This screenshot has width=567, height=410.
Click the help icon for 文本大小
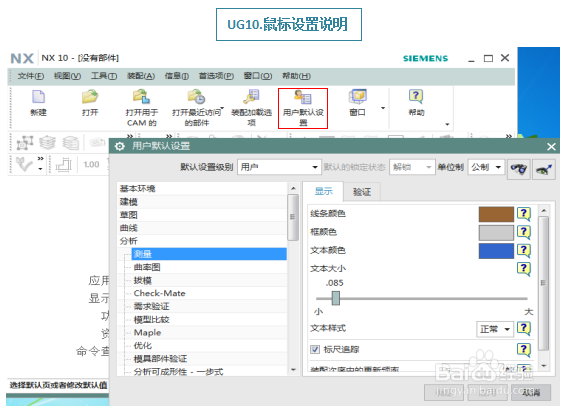pyautogui.click(x=524, y=269)
